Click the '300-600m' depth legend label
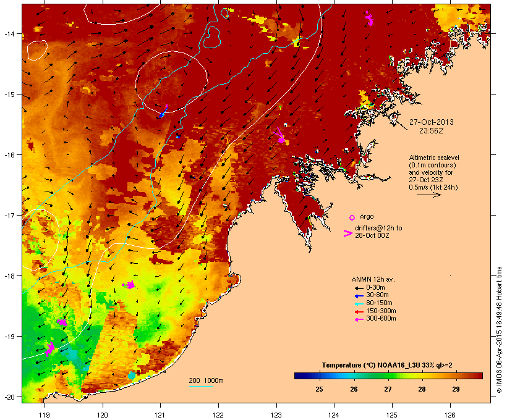This screenshot has width=507, height=420. [381, 319]
